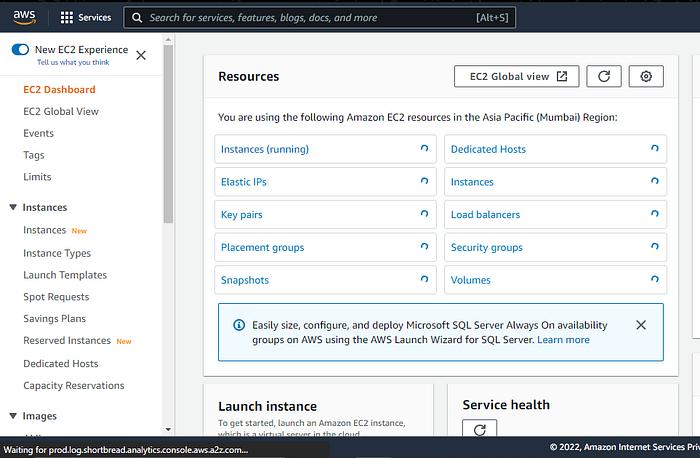
Task: Open the Services grid menu
Action: click(x=86, y=17)
